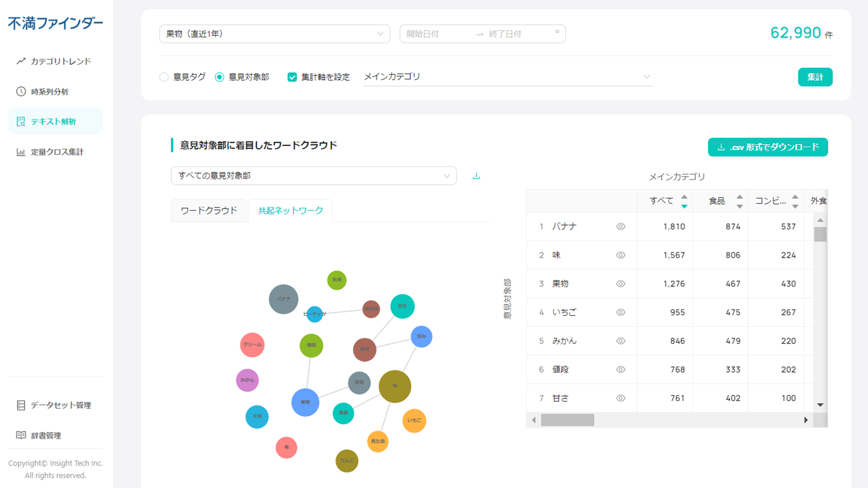The height and width of the screenshot is (488, 868).
Task: Open 辞書管理 book icon
Action: point(21,435)
